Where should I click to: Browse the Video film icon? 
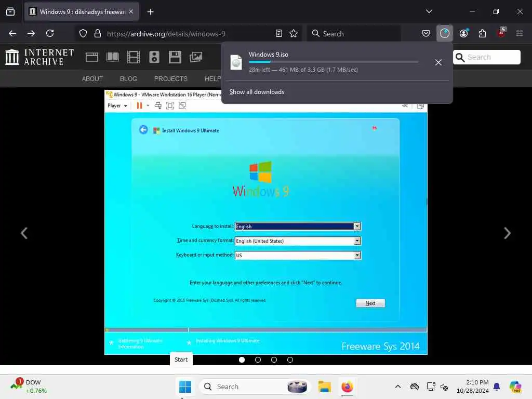pos(134,57)
